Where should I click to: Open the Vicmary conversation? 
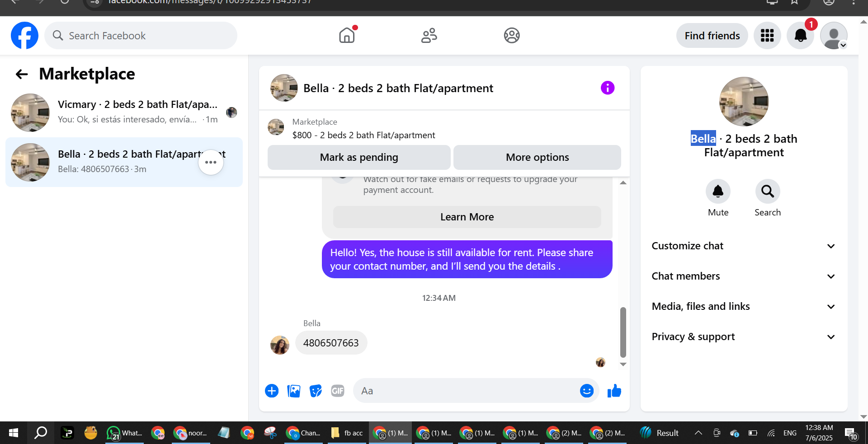[x=124, y=112]
